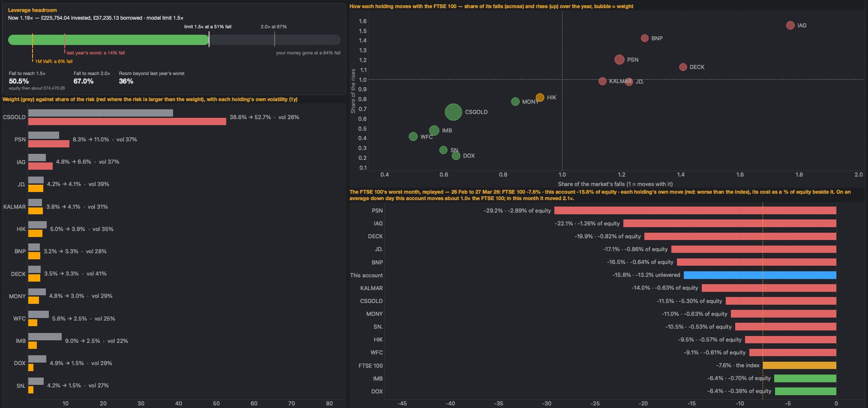Image resolution: width=868 pixels, height=408 pixels.
Task: Click '-7.6% · the index' label
Action: 738,365
